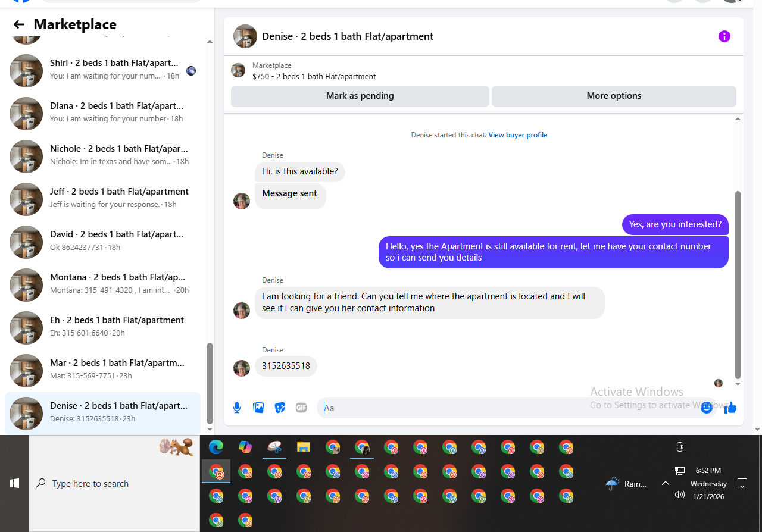The width and height of the screenshot is (762, 532).
Task: Click Shirl's seen indicator avatar
Action: tap(191, 71)
